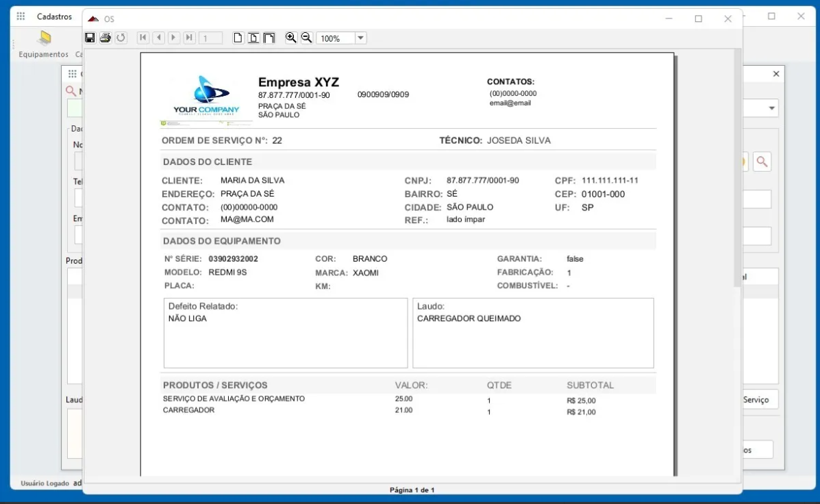The width and height of the screenshot is (820, 504).
Task: Switch to single page view mode
Action: pos(237,38)
